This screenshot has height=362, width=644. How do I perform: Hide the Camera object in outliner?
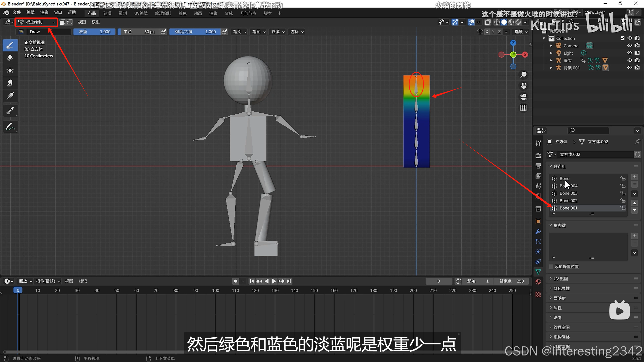coord(629,46)
